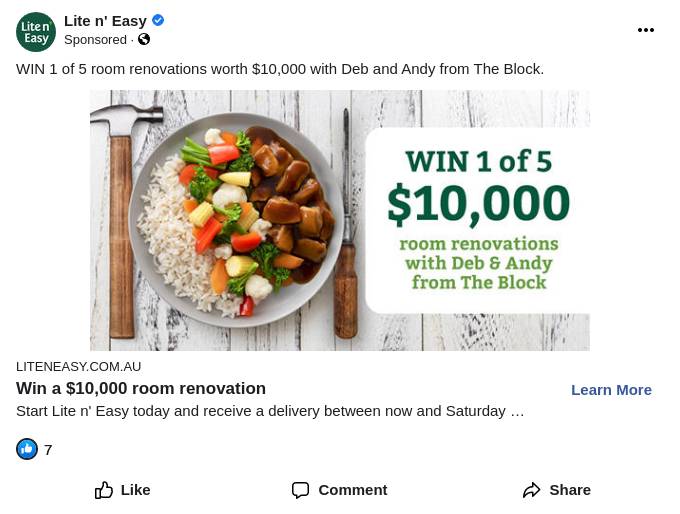Click the reaction count of 7
This screenshot has height=514, width=680.
(x=48, y=450)
